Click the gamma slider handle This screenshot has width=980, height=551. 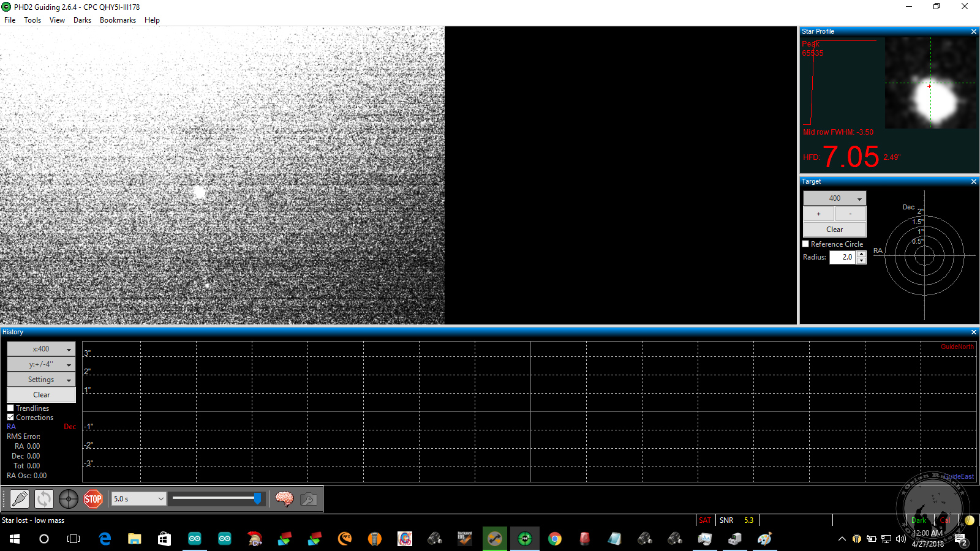(x=257, y=499)
